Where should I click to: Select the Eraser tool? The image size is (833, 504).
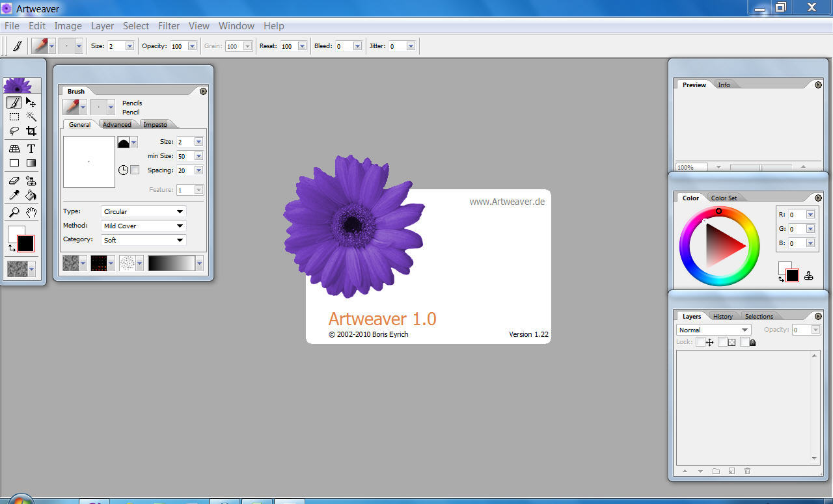[x=14, y=180]
